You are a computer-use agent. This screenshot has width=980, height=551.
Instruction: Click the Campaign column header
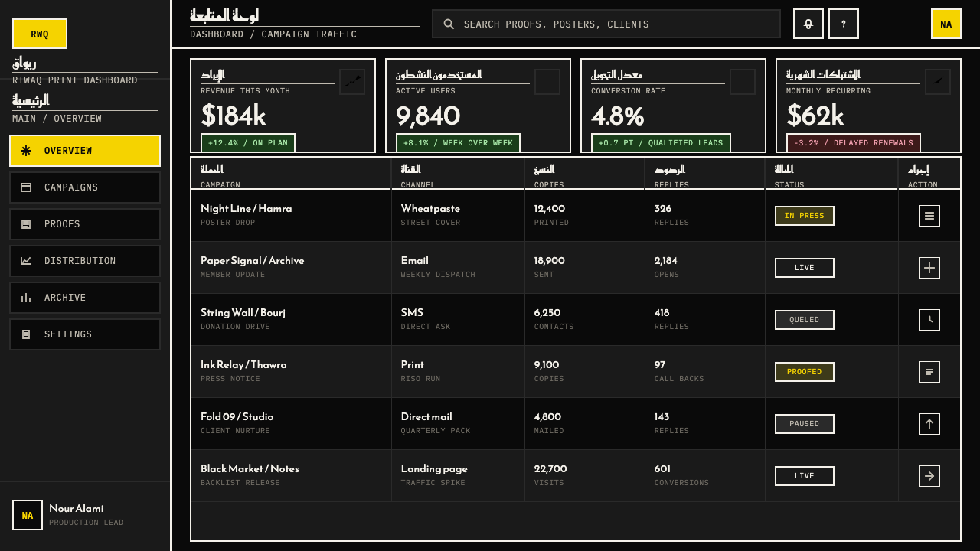[x=291, y=174]
